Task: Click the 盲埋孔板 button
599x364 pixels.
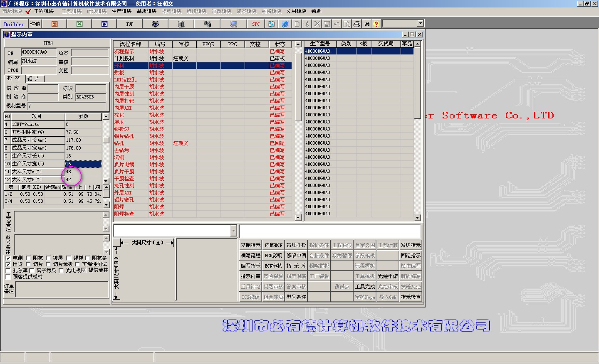Action: pos(296,245)
